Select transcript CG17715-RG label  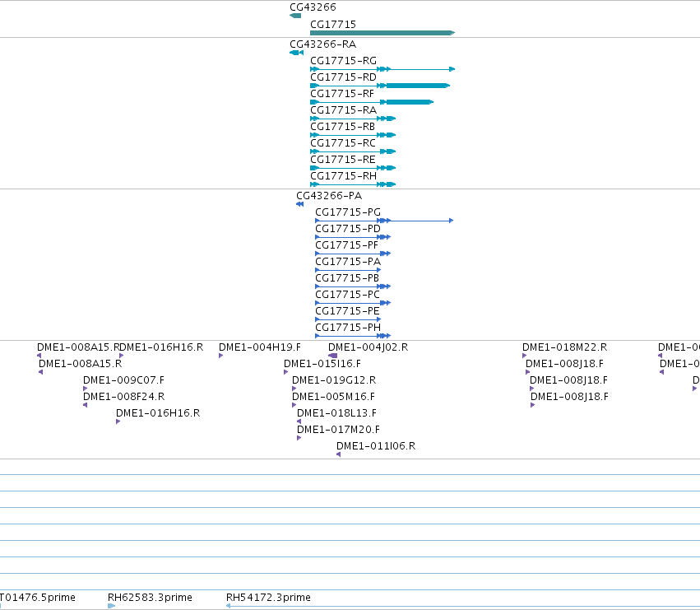click(x=343, y=61)
